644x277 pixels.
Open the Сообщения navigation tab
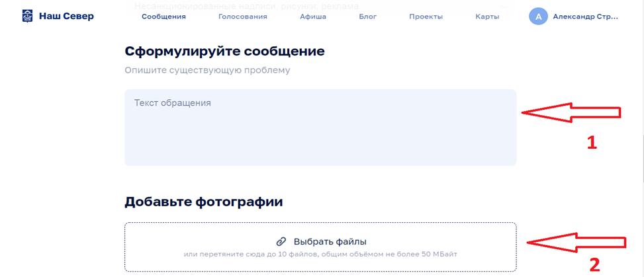[x=163, y=17]
